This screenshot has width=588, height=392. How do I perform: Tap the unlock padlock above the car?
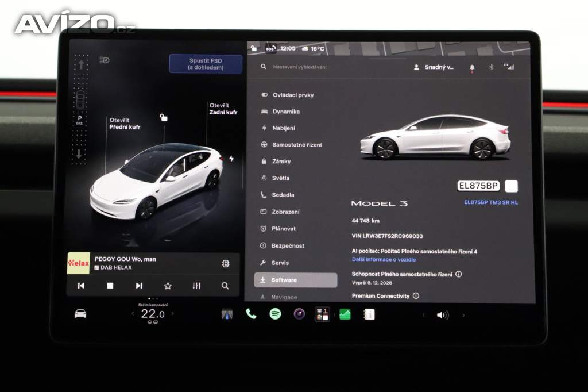click(x=164, y=117)
